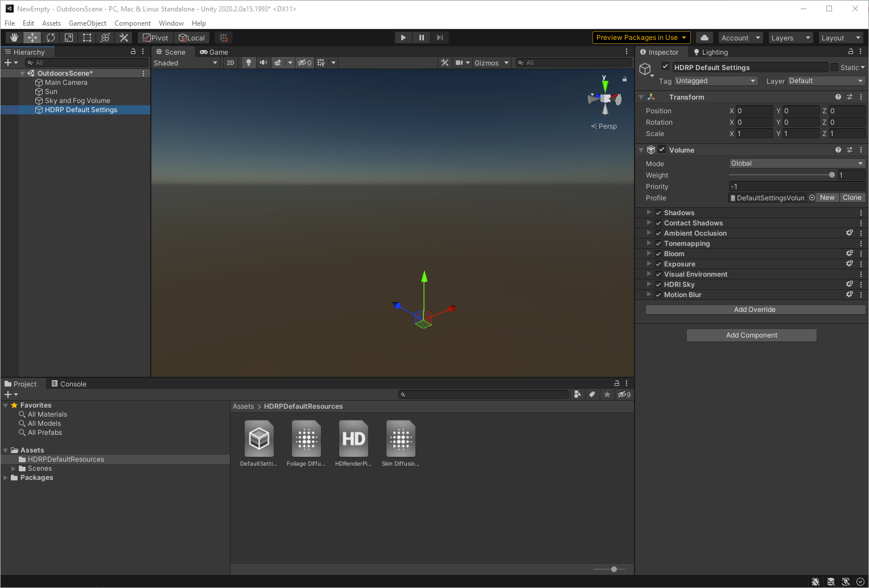Open the Tag dropdown
Image resolution: width=869 pixels, height=588 pixels.
click(x=716, y=81)
